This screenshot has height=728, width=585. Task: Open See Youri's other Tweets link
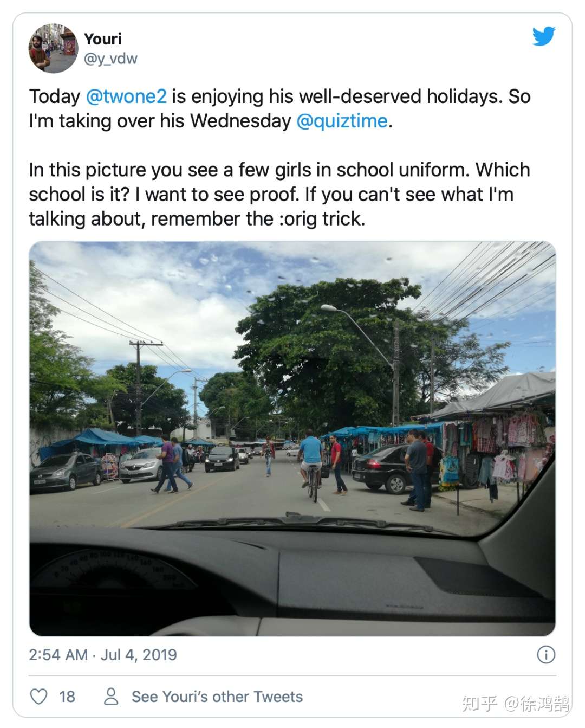tap(217, 697)
